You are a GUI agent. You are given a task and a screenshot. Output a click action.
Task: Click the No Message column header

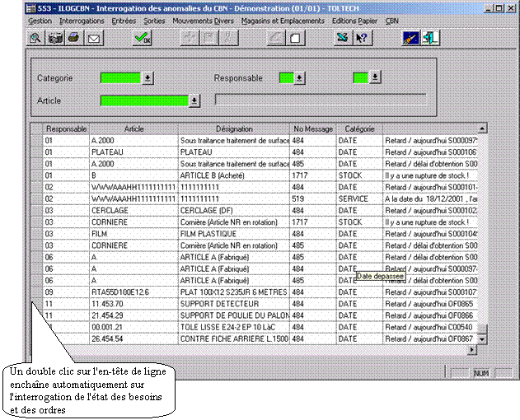[313, 129]
